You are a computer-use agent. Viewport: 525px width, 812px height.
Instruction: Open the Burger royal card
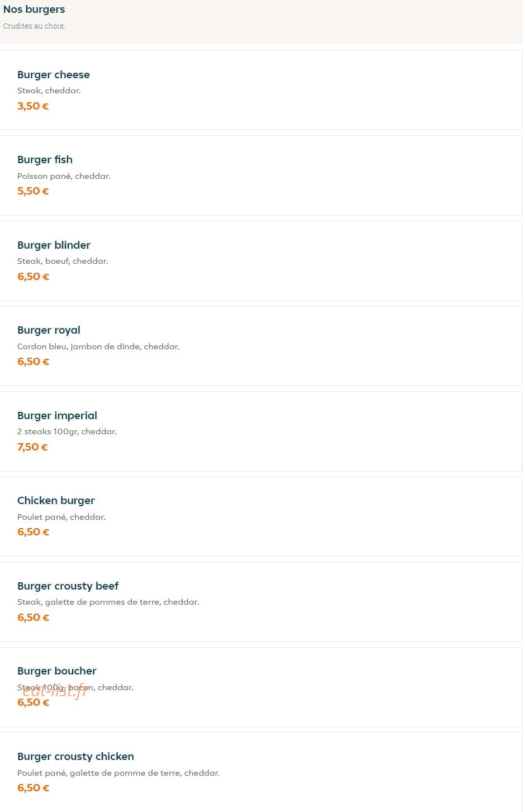(x=261, y=346)
